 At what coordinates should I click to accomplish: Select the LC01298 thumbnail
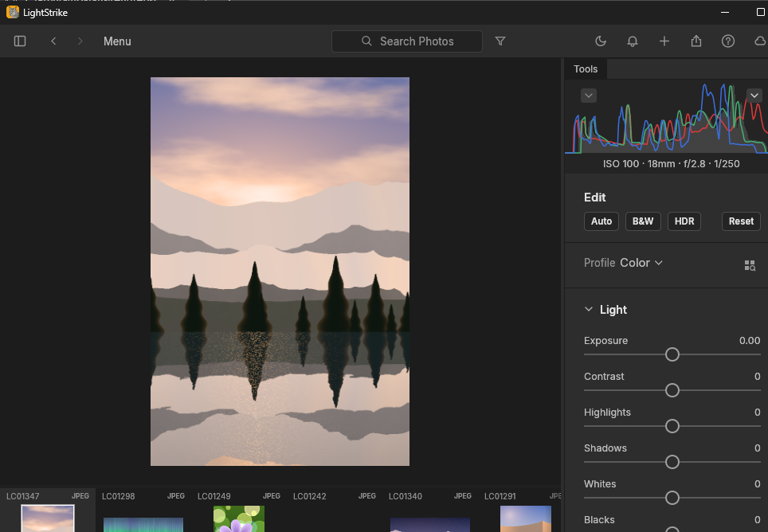click(143, 525)
